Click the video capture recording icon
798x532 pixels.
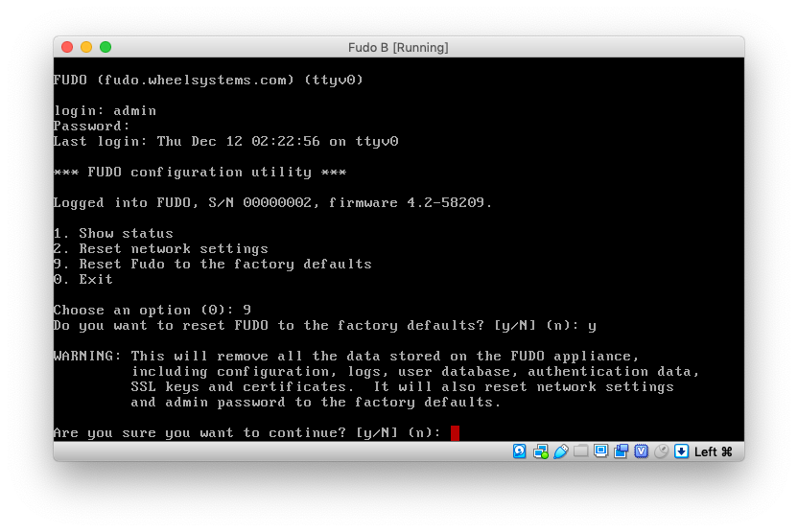pyautogui.click(x=622, y=451)
